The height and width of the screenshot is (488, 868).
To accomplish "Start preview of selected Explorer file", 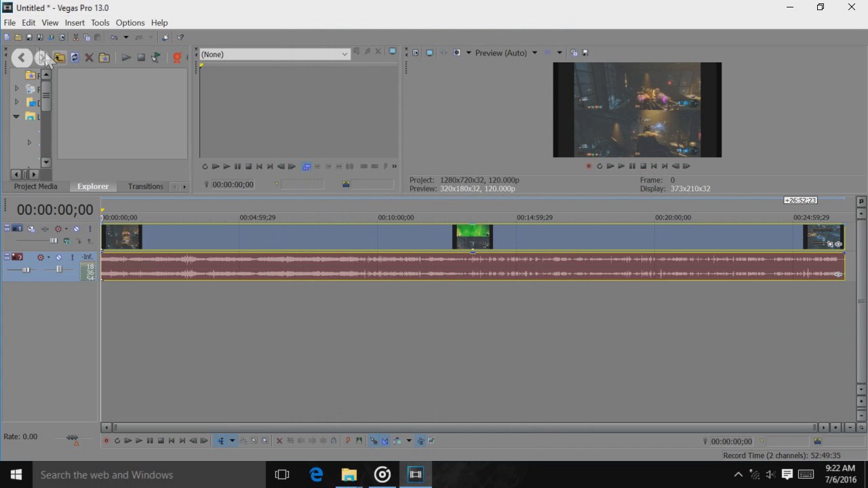I will pyautogui.click(x=126, y=58).
